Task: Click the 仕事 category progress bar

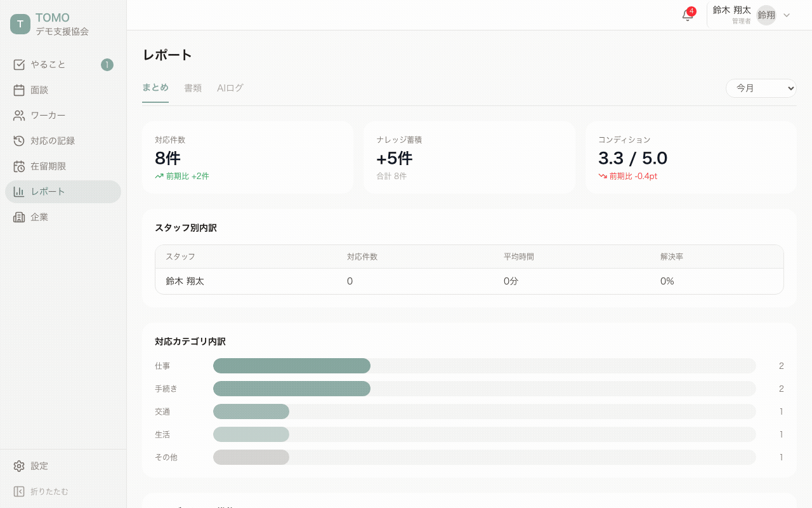Action: click(292, 366)
